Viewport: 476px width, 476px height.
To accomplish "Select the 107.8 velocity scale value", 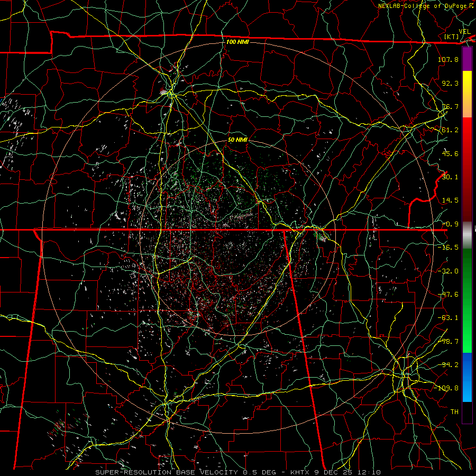I will point(448,59).
